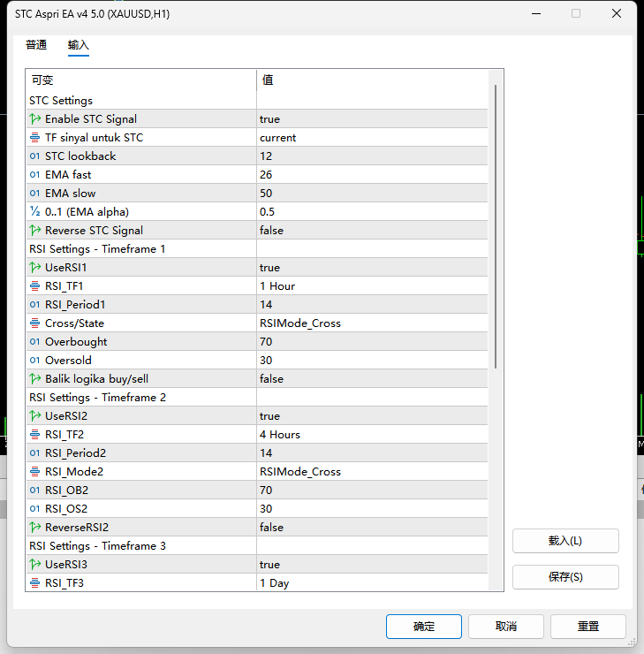Click the enum icon beside TF sinyal untuk STC

35,138
